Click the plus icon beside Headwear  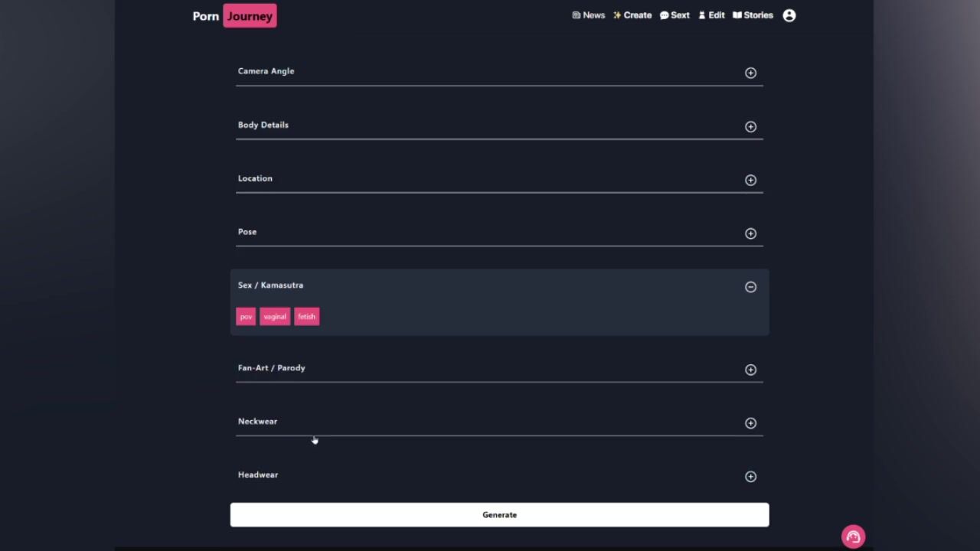(750, 477)
